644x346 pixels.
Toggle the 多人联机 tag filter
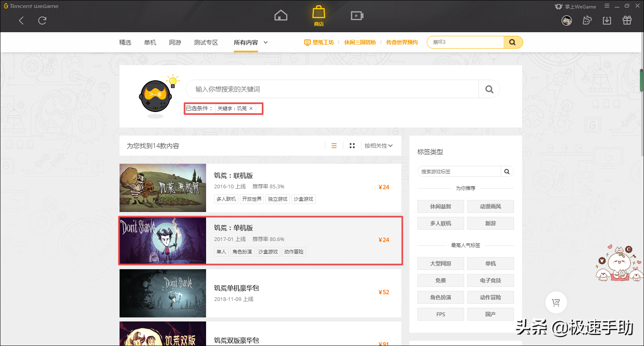tap(440, 223)
